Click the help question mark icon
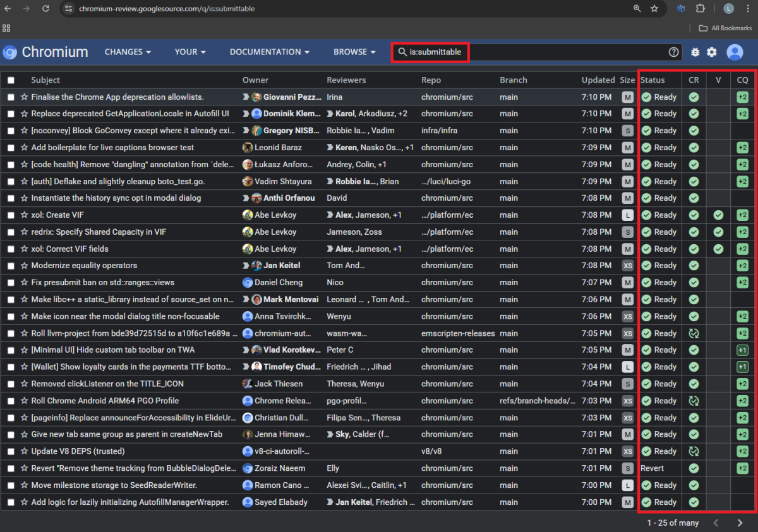Image resolution: width=758 pixels, height=532 pixels. (673, 52)
